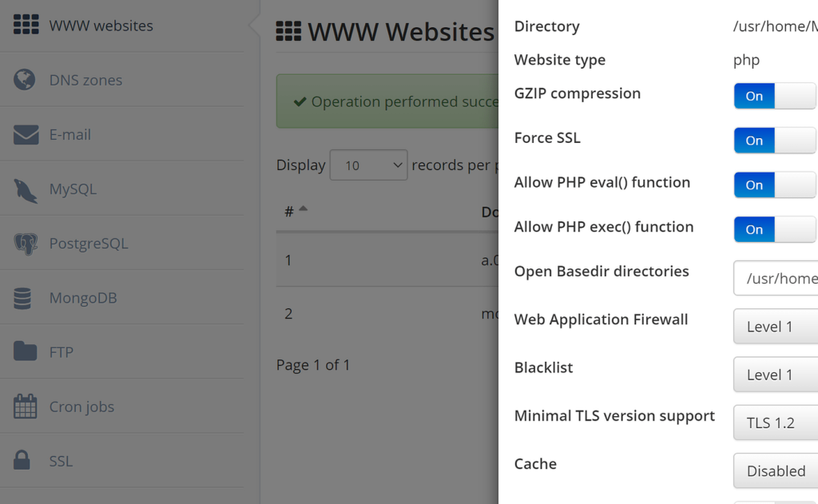This screenshot has height=504, width=818.
Task: Click the MongoDB database icon
Action: [23, 298]
